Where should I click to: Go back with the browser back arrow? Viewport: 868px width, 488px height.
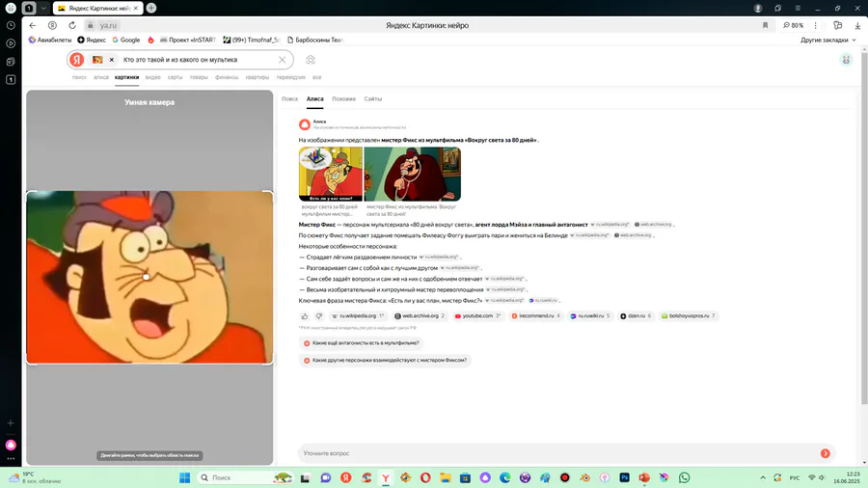pos(33,25)
